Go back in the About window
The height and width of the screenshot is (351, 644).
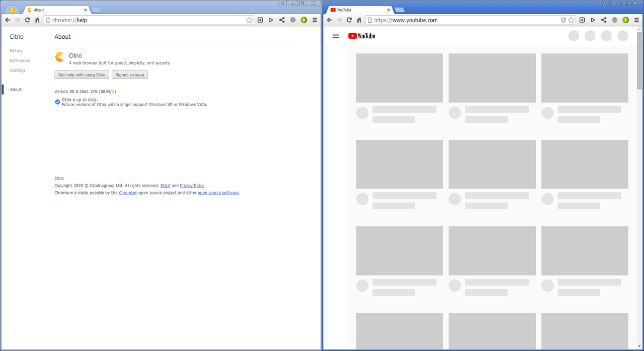click(x=8, y=20)
